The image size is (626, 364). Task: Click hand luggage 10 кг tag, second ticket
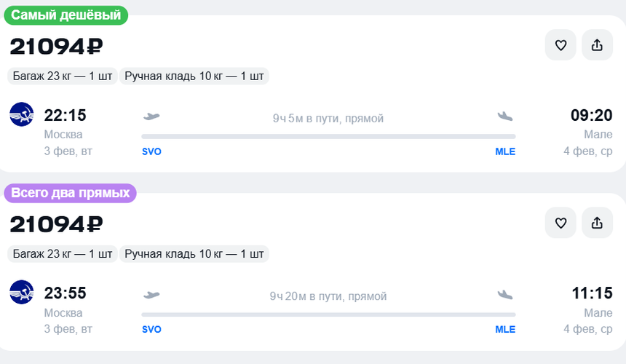click(x=194, y=254)
